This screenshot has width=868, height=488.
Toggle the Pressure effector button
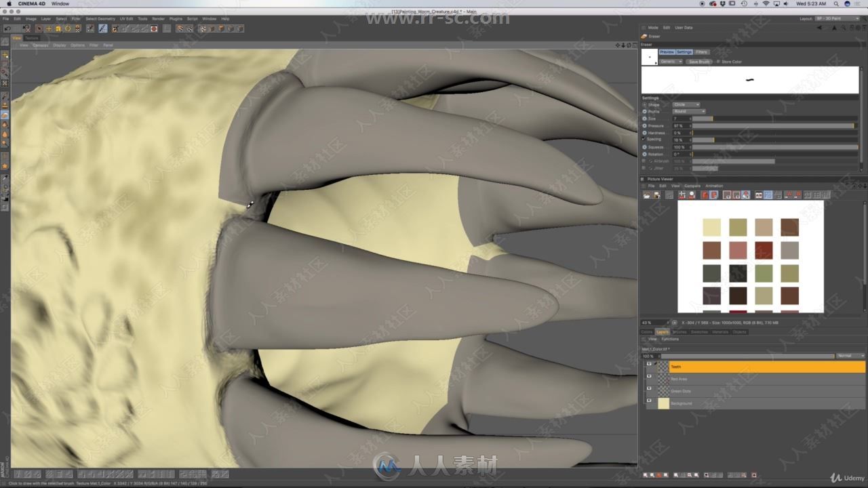pyautogui.click(x=644, y=126)
